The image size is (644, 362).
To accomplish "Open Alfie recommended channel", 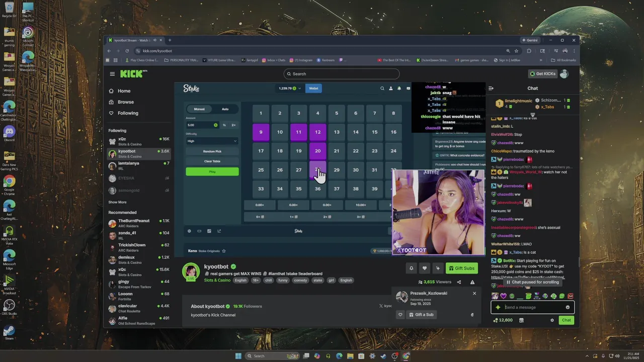I will (x=138, y=320).
